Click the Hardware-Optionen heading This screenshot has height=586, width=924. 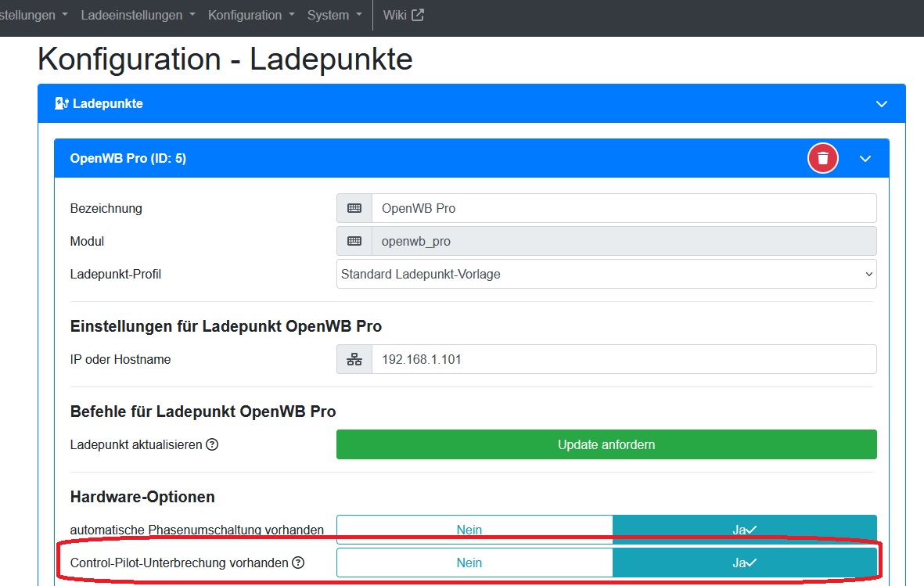click(x=142, y=496)
